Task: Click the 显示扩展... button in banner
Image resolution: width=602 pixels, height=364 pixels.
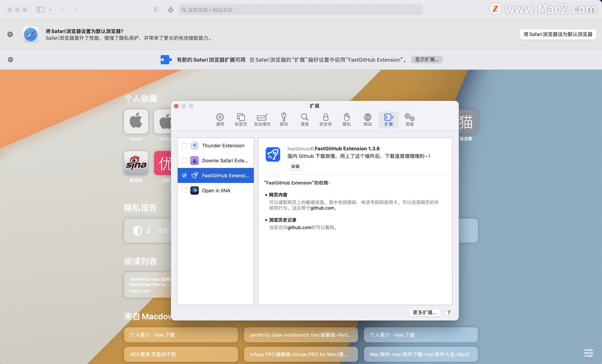Action: pyautogui.click(x=427, y=60)
